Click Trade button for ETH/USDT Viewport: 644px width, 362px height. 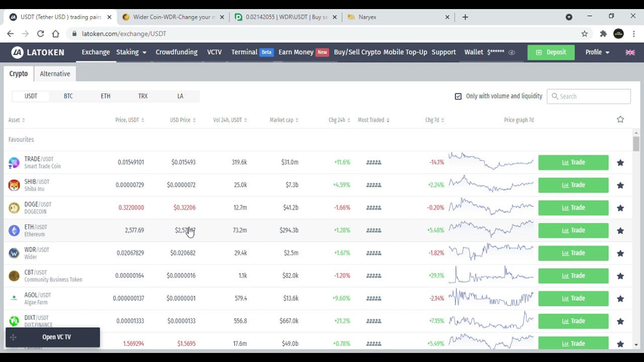573,230
